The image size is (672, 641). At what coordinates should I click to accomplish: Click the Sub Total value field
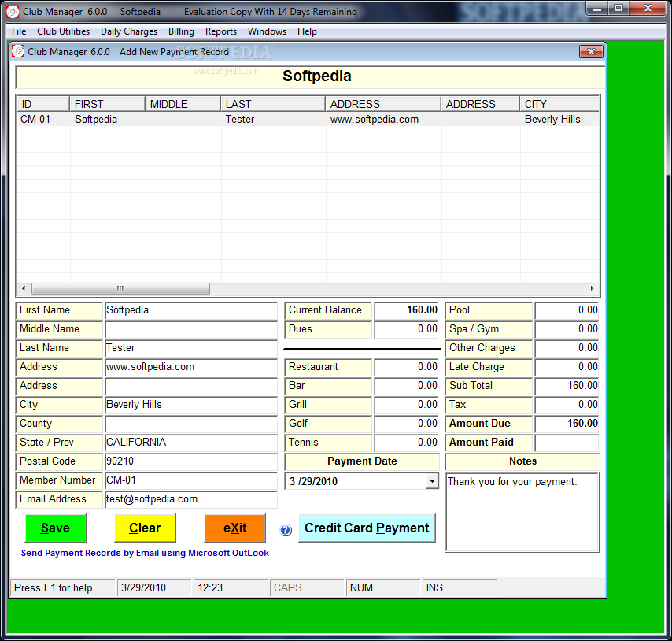click(x=567, y=386)
